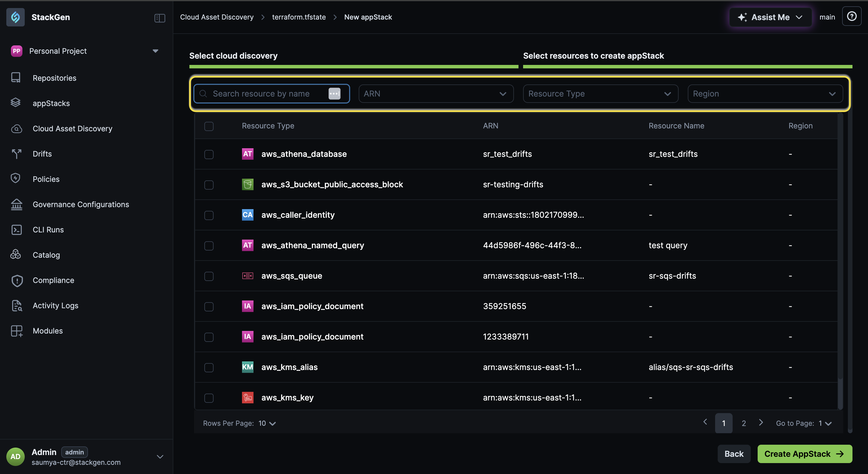Image resolution: width=868 pixels, height=474 pixels.
Task: Go to Cloud Asset Discovery breadcrumb
Action: pos(217,17)
